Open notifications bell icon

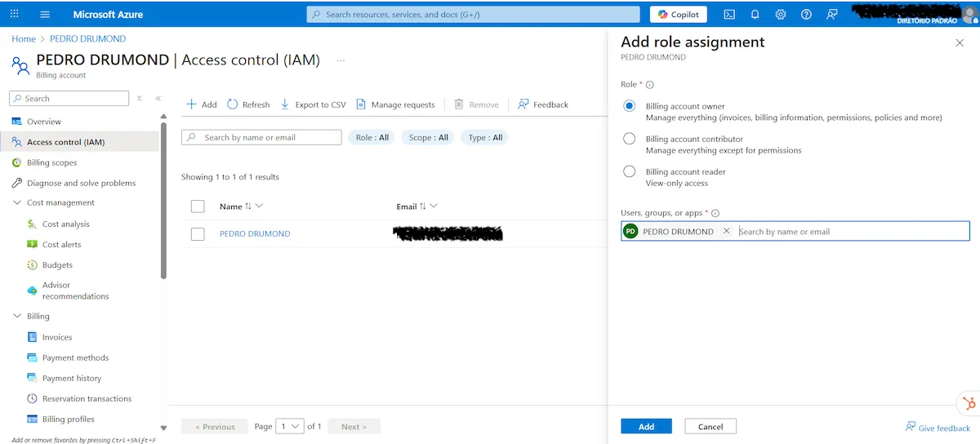[x=755, y=14]
